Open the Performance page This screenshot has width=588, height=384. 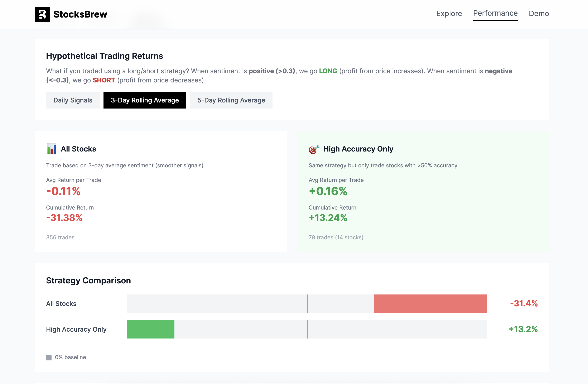pos(495,13)
